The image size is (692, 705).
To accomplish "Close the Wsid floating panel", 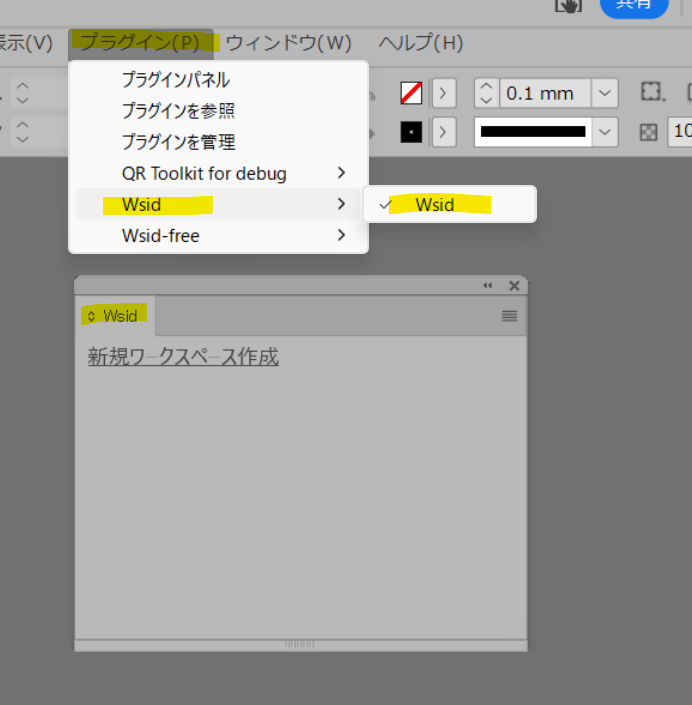I will [x=514, y=286].
